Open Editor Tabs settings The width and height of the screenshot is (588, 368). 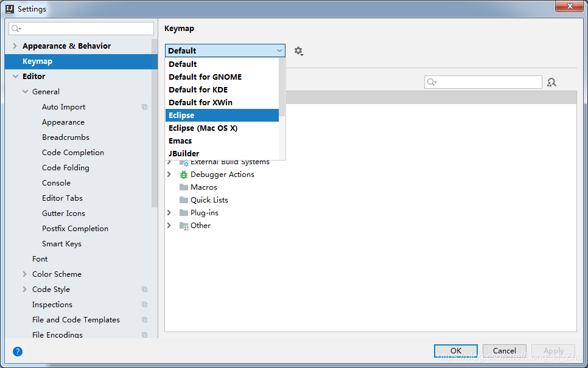click(62, 198)
